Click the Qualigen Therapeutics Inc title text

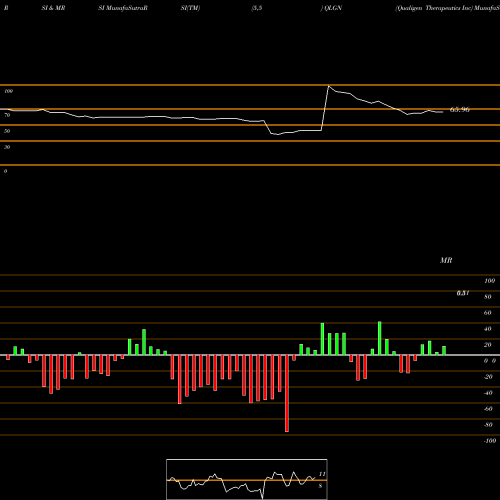coord(434,8)
